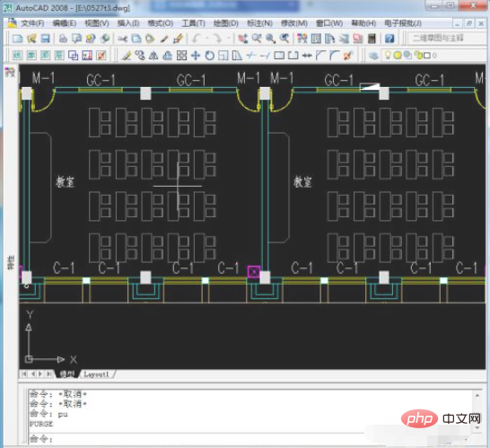Switch to the Layout1 tab

point(96,373)
